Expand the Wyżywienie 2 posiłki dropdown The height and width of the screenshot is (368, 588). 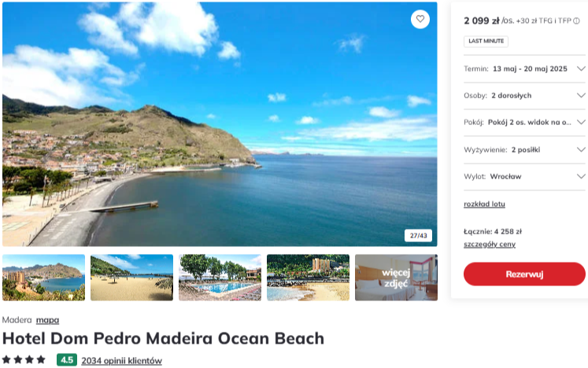[x=524, y=150]
